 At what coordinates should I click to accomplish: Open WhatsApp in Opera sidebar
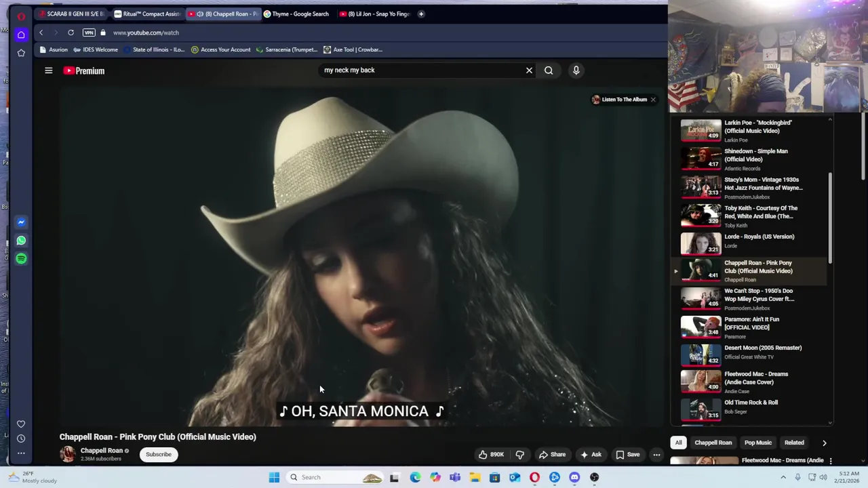pos(21,241)
